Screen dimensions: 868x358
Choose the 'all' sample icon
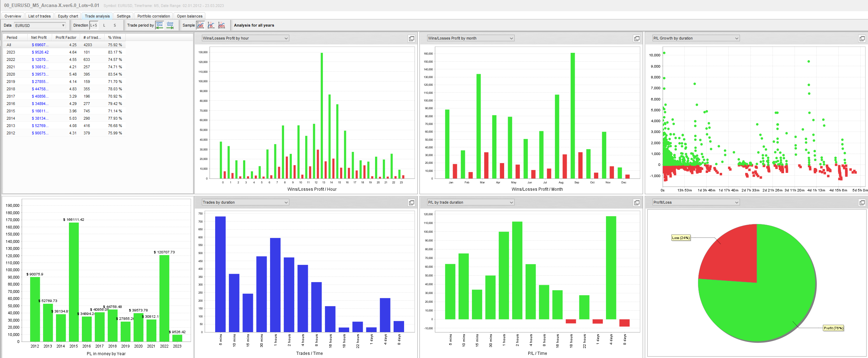[x=200, y=25]
